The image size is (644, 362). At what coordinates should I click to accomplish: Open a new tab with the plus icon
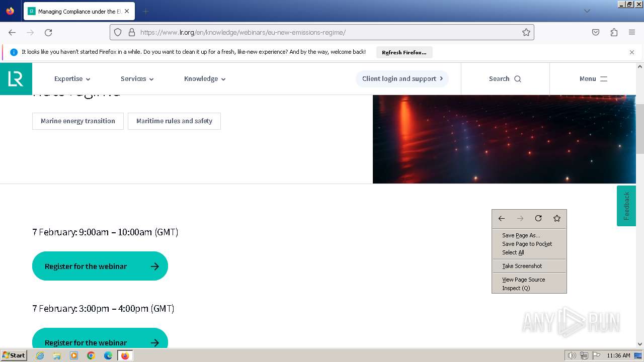pos(145,11)
